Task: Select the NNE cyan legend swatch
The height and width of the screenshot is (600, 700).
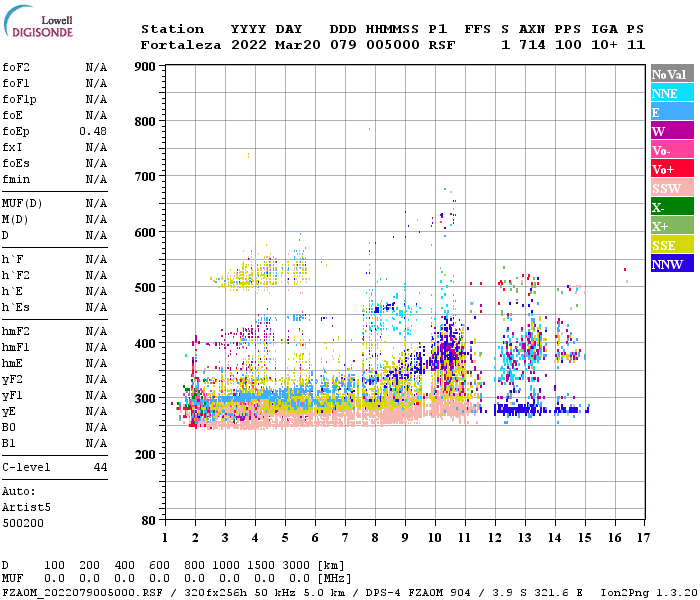Action: click(672, 93)
